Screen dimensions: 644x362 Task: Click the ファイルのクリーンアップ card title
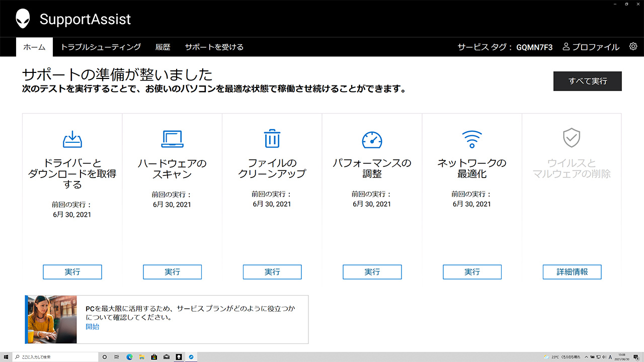point(272,168)
